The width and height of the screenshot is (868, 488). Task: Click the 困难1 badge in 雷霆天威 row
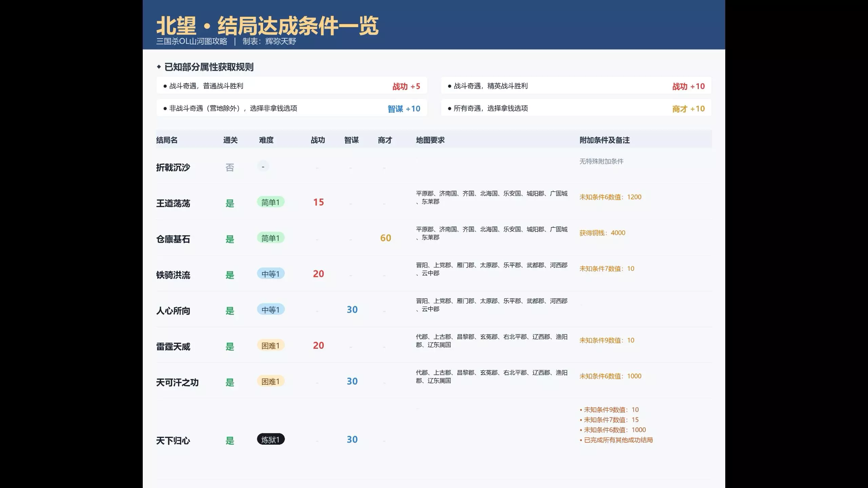click(x=271, y=346)
